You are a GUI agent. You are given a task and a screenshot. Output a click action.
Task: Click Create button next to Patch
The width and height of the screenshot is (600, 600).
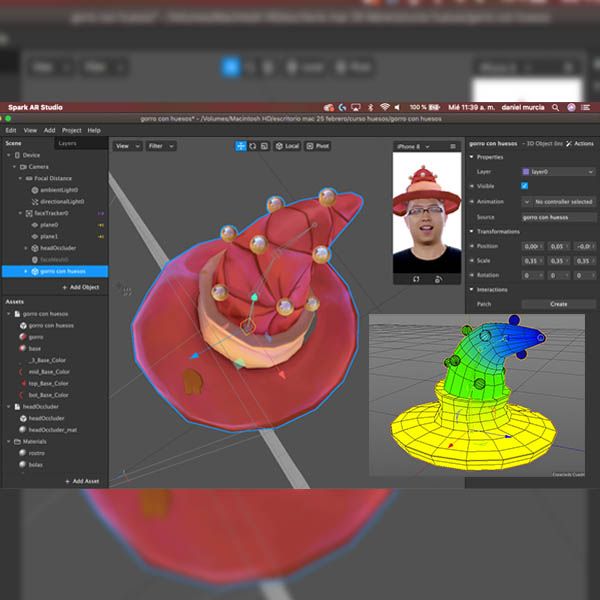point(558,304)
